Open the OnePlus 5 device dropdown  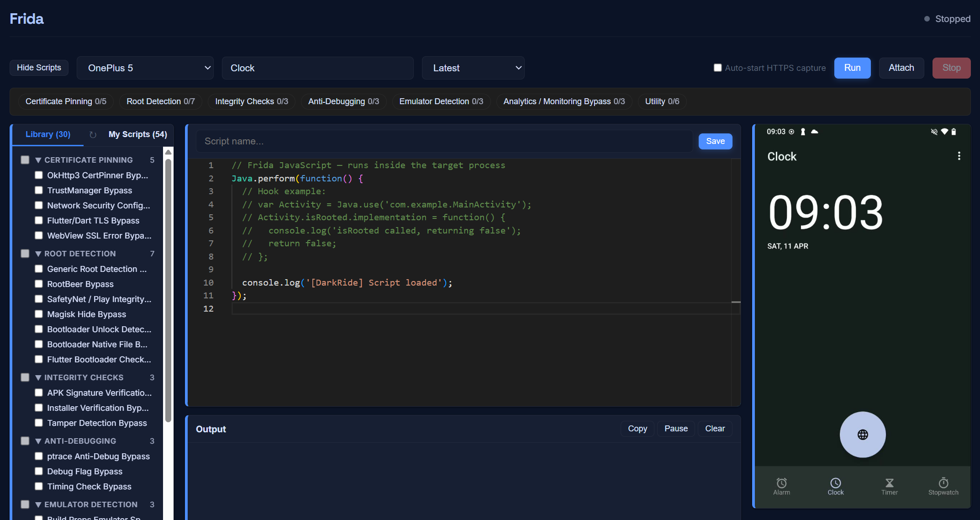tap(145, 68)
